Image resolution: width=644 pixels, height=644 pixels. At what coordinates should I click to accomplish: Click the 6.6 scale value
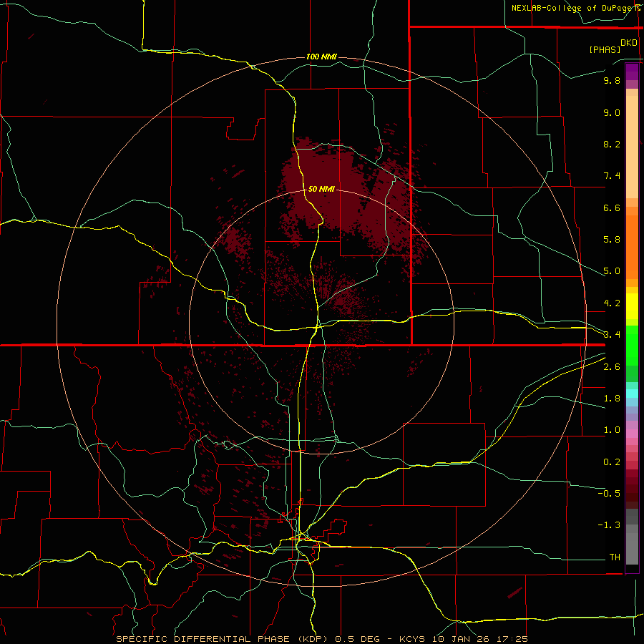pos(612,208)
